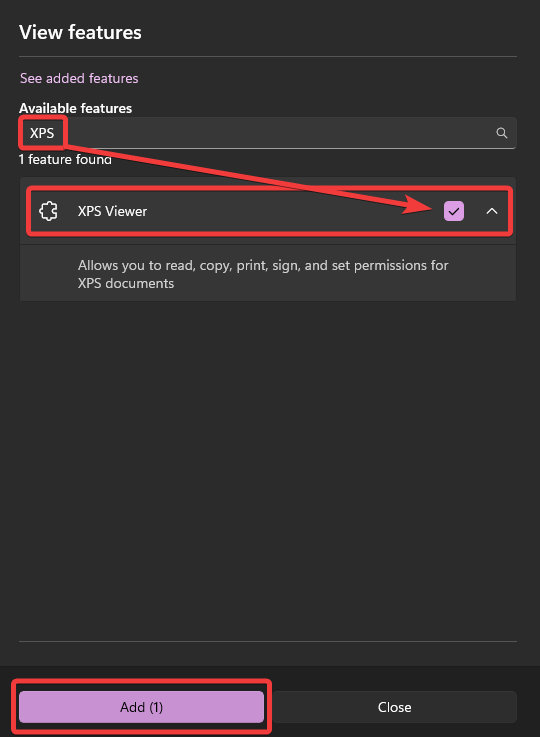Uncheck the XPS Viewer checkbox
540x737 pixels.
click(x=454, y=211)
